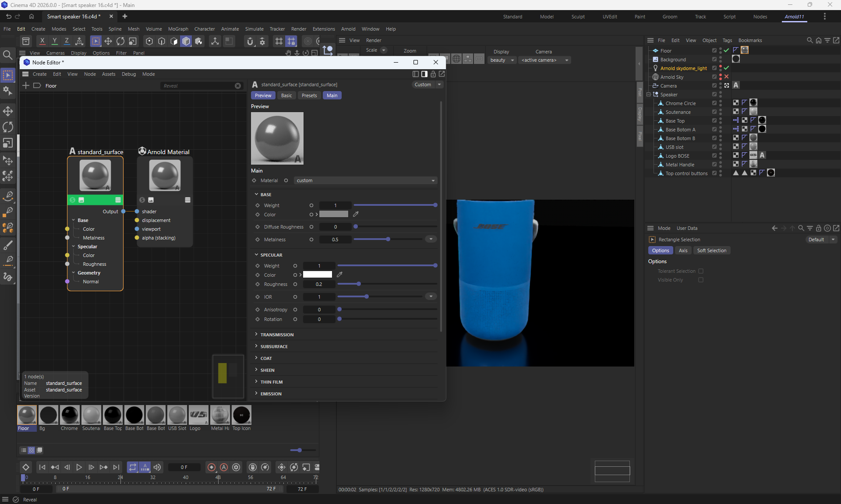The image size is (841, 504).
Task: Click the Axis button in attributes
Action: [x=683, y=250]
